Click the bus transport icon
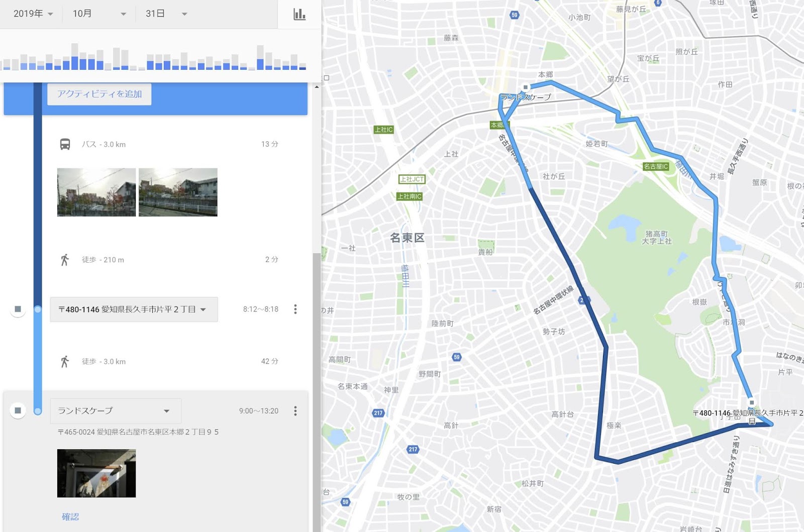 [x=65, y=144]
